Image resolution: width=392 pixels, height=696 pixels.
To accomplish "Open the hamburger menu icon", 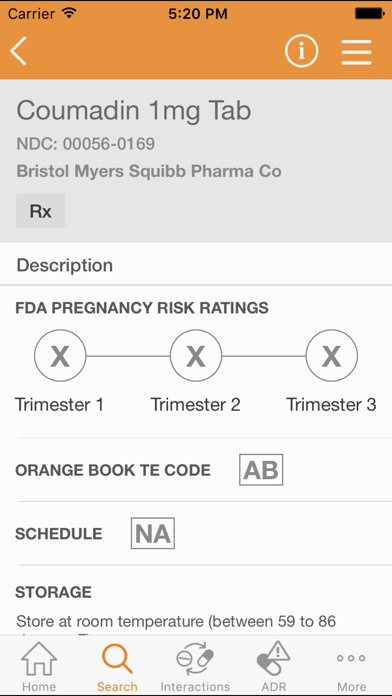I will [x=356, y=52].
